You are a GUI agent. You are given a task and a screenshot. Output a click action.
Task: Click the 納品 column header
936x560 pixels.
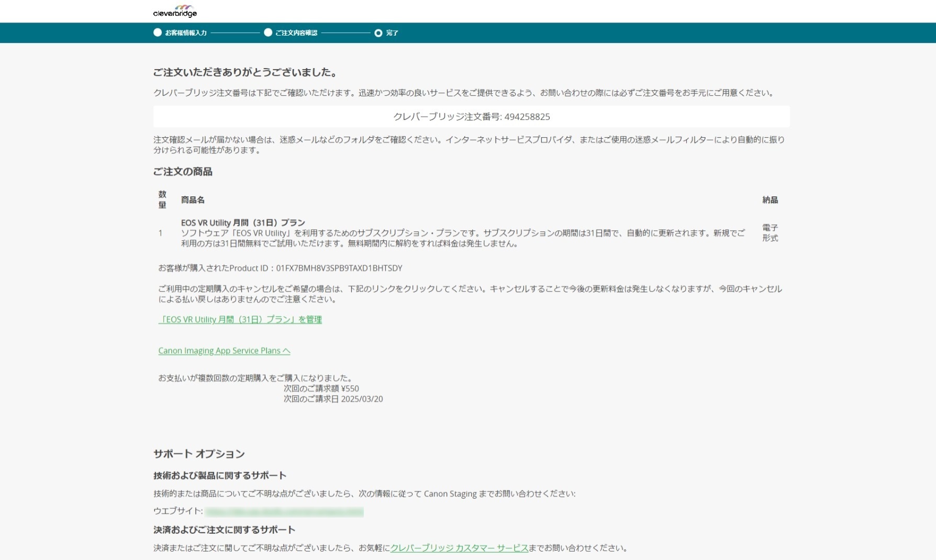click(x=770, y=200)
